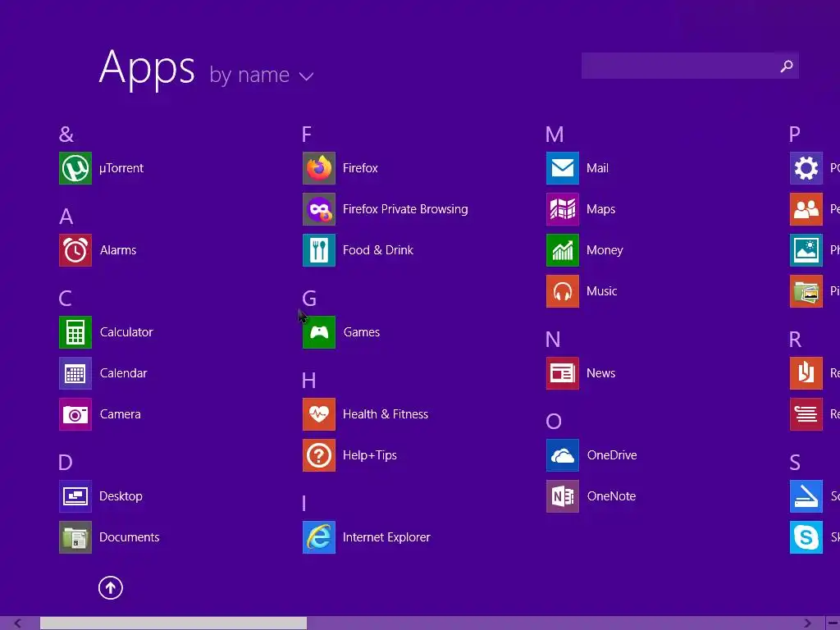This screenshot has width=840, height=630.
Task: Click the 'Documents' label text
Action: [129, 537]
